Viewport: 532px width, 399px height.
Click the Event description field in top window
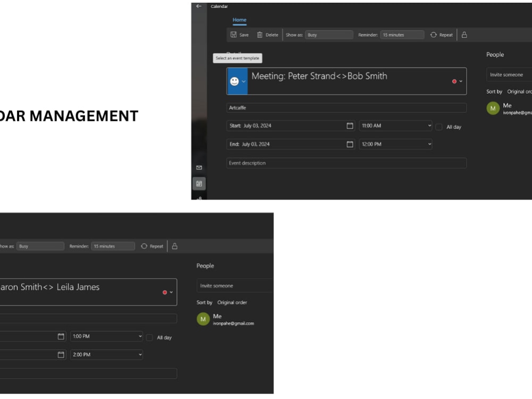tap(346, 163)
